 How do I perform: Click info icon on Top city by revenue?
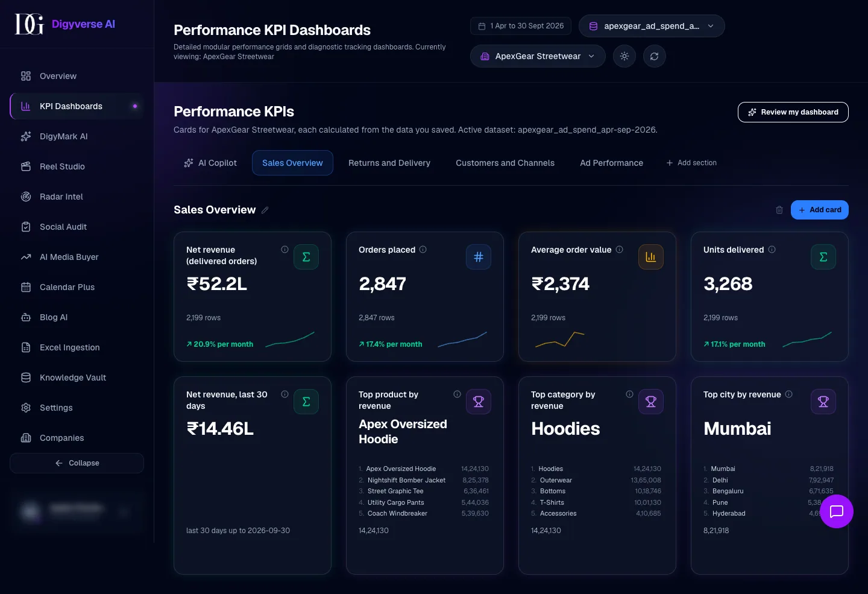coord(788,394)
